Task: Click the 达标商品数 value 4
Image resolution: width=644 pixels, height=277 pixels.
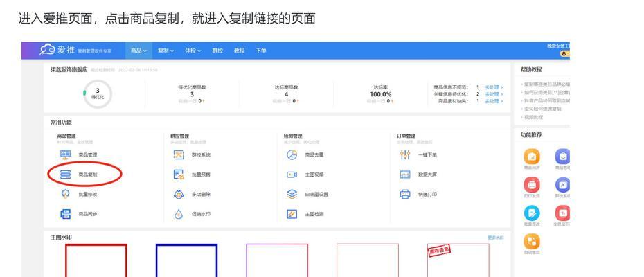Action: pos(286,94)
